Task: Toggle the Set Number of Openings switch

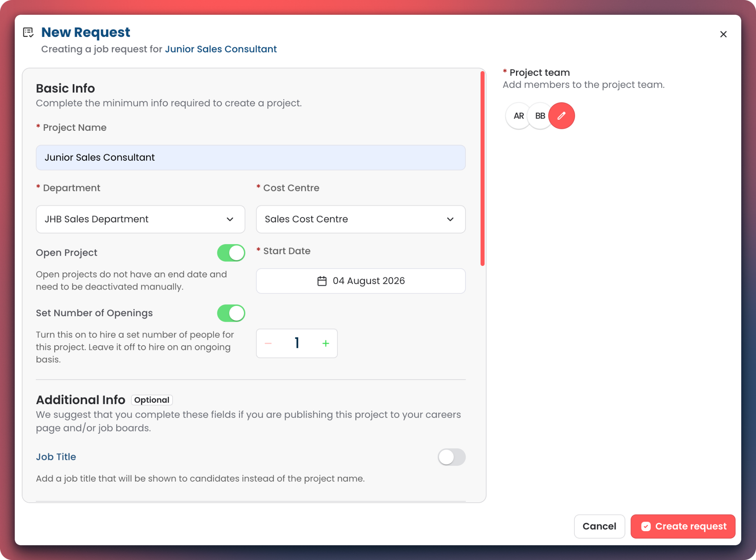Action: tap(231, 313)
